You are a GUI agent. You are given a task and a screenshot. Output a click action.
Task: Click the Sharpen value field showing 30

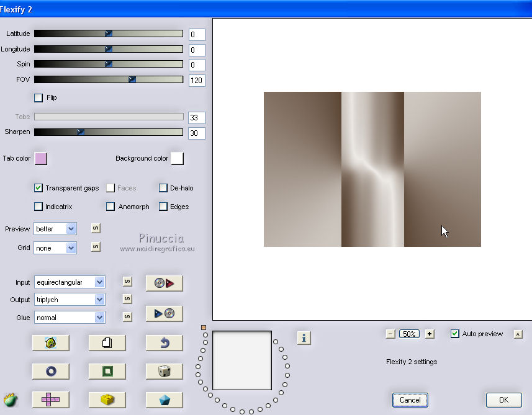(x=197, y=133)
